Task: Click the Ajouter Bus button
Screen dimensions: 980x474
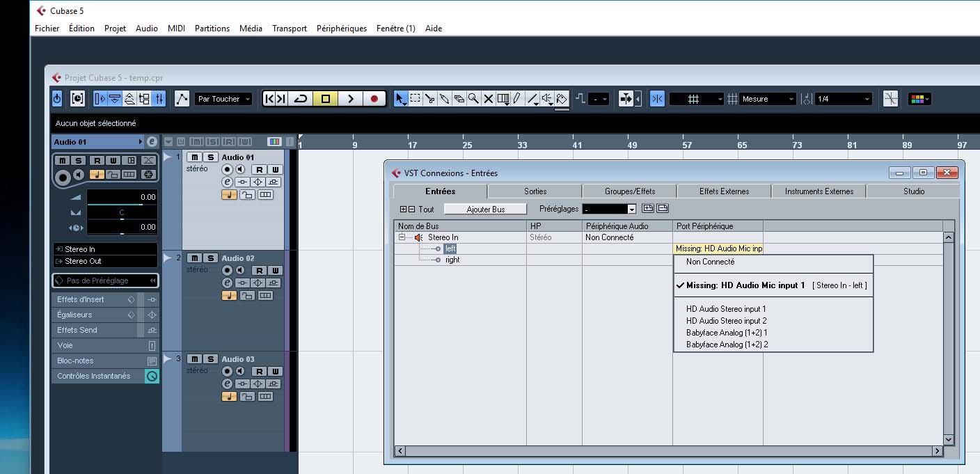Action: [x=485, y=209]
